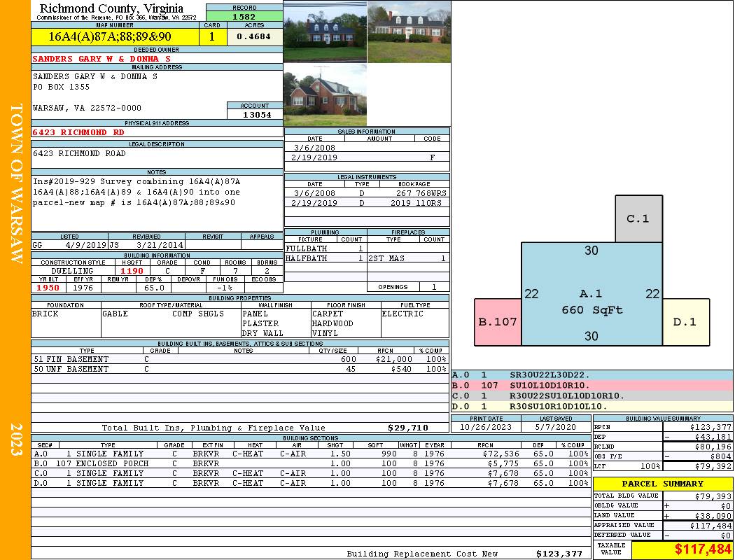
Task: Click the reviewed date 3/21/2014
Action: point(160,245)
